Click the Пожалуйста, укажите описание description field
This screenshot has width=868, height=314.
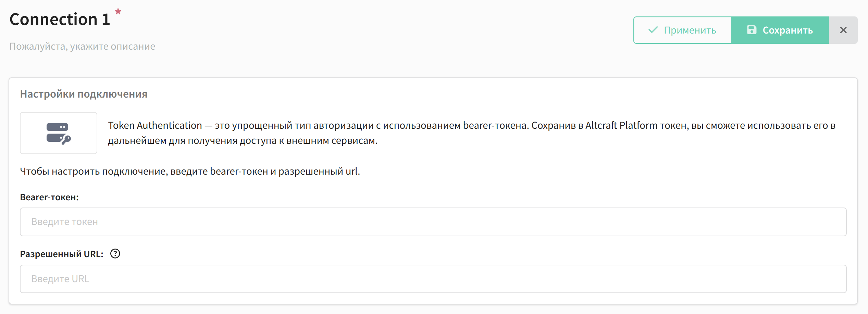pyautogui.click(x=82, y=46)
